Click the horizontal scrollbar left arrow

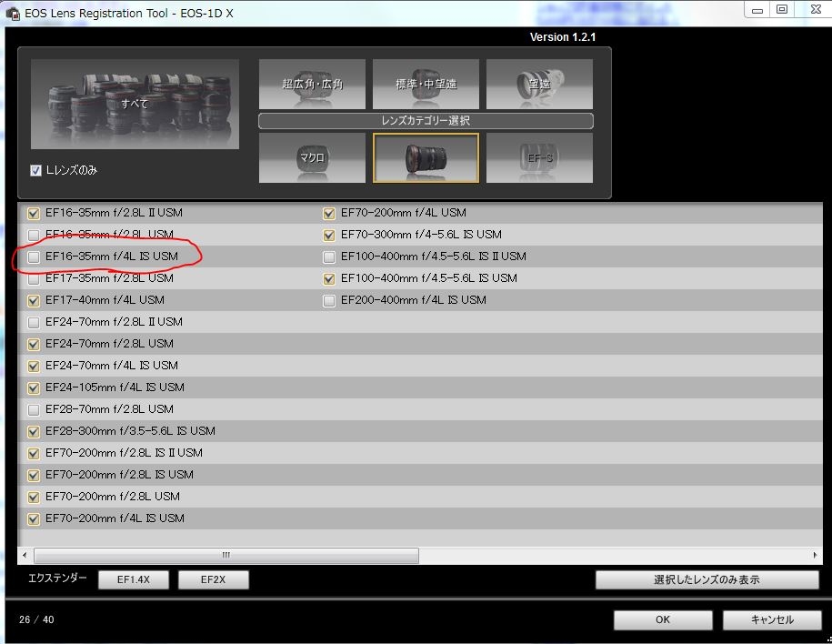click(25, 556)
